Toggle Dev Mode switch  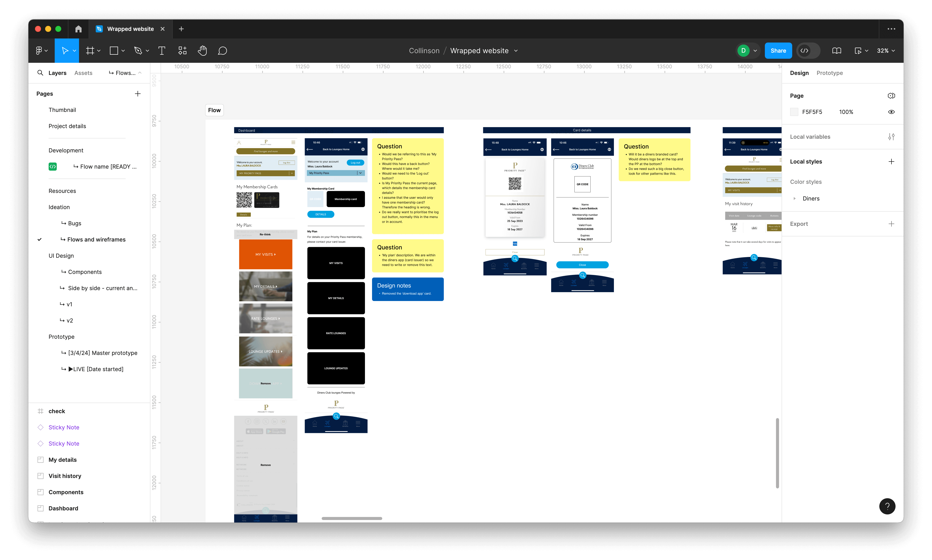point(808,51)
